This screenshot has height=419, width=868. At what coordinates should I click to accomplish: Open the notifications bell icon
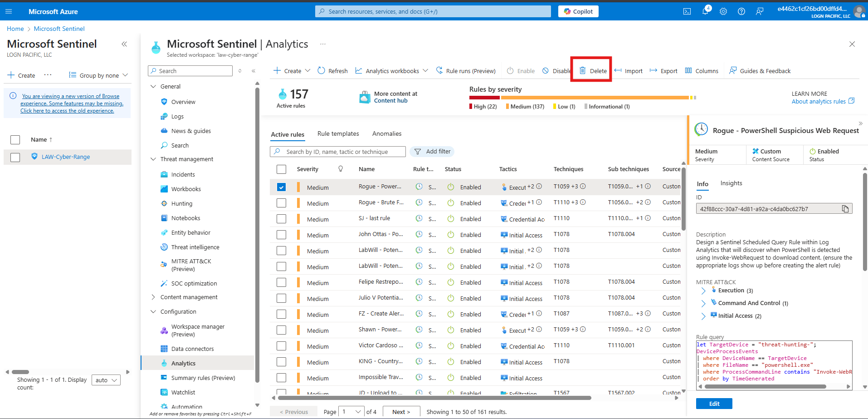(x=705, y=11)
